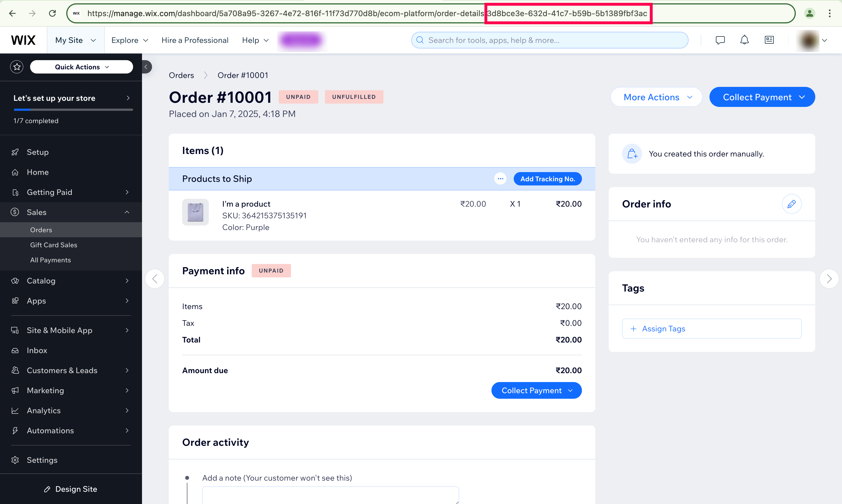The width and height of the screenshot is (842, 504).
Task: Click the store setup progress bar
Action: 73,110
